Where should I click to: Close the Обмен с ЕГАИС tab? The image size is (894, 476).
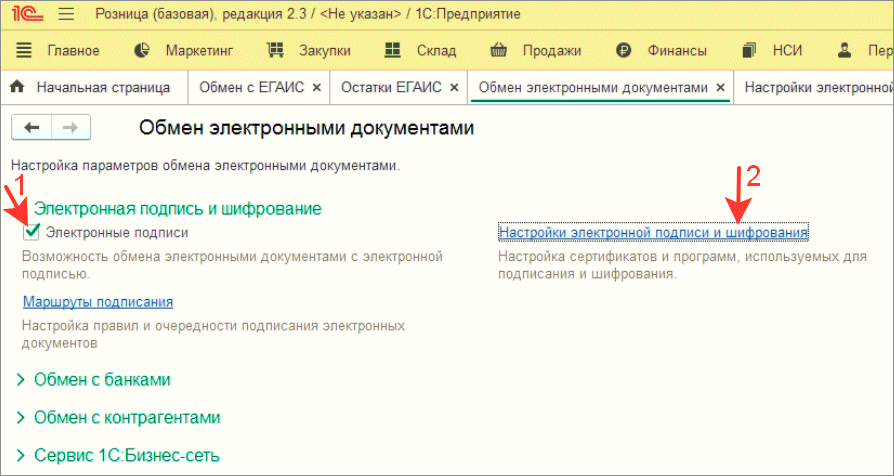tap(318, 88)
